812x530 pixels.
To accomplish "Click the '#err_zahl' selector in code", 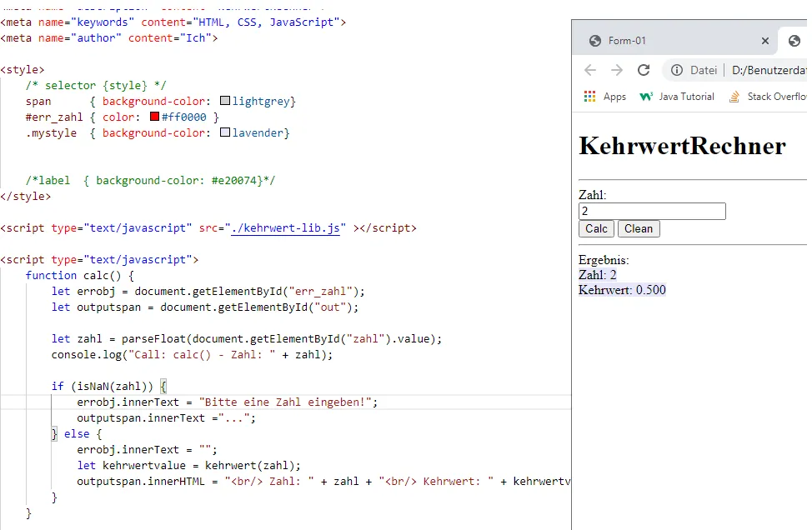I will point(54,117).
